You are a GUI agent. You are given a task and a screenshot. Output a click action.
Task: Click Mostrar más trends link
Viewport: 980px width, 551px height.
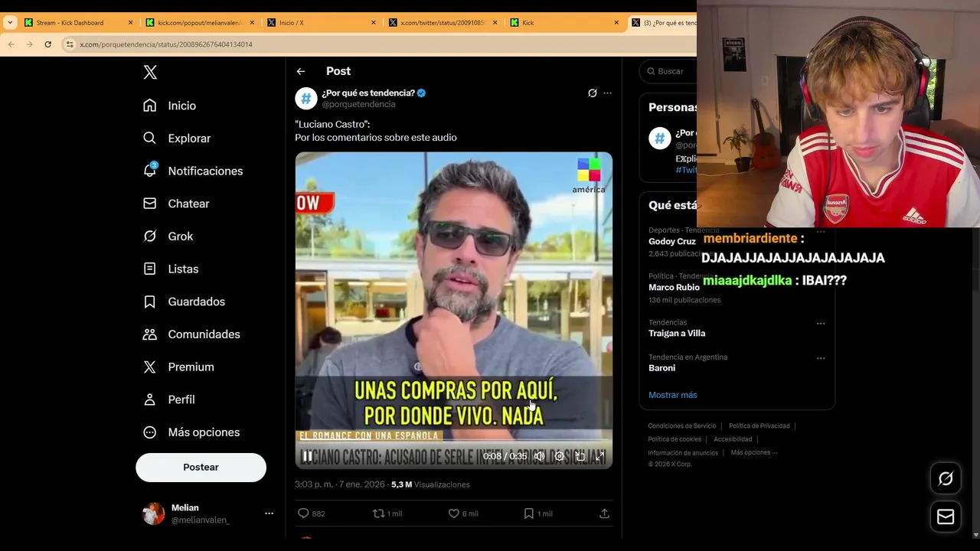point(673,395)
